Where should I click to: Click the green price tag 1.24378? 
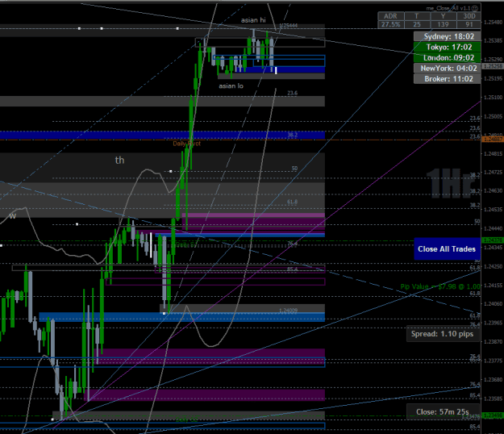click(493, 240)
